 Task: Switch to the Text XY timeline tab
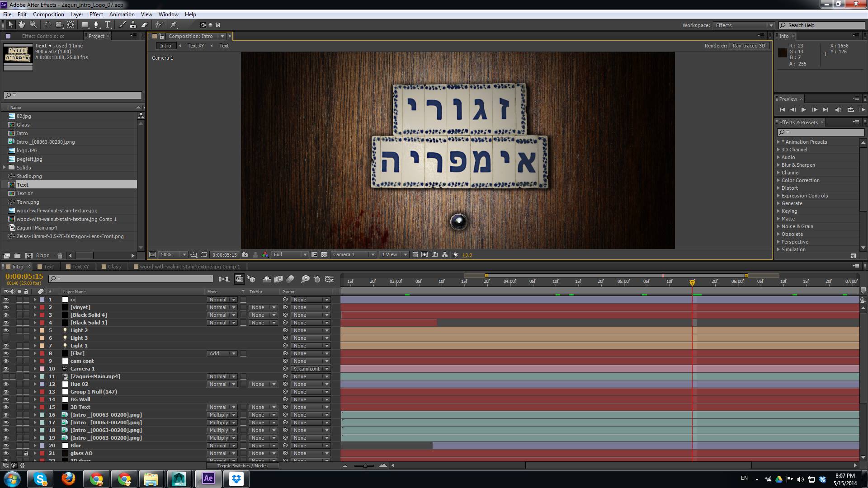pyautogui.click(x=80, y=267)
